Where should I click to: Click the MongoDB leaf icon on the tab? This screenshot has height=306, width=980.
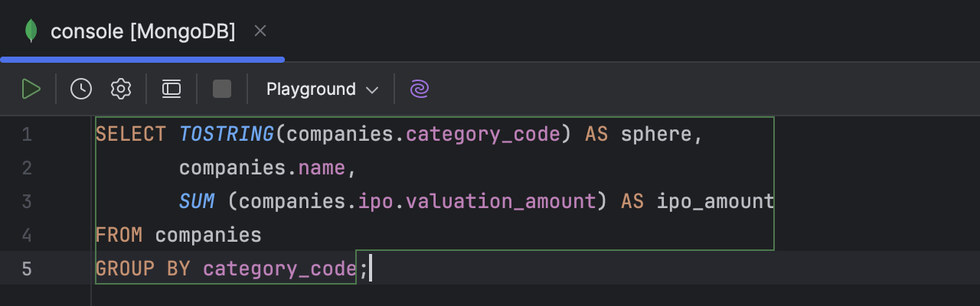(31, 31)
